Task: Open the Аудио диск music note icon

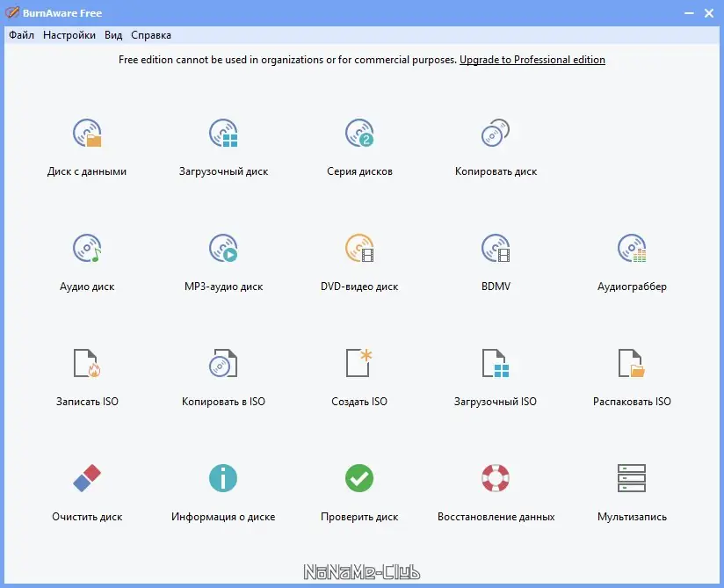Action: click(87, 248)
